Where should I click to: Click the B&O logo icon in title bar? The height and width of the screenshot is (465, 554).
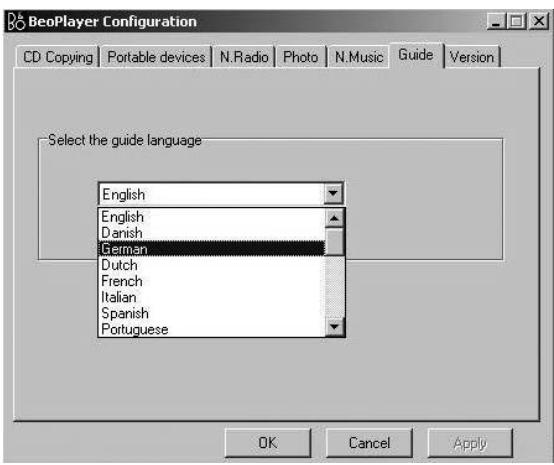click(16, 21)
